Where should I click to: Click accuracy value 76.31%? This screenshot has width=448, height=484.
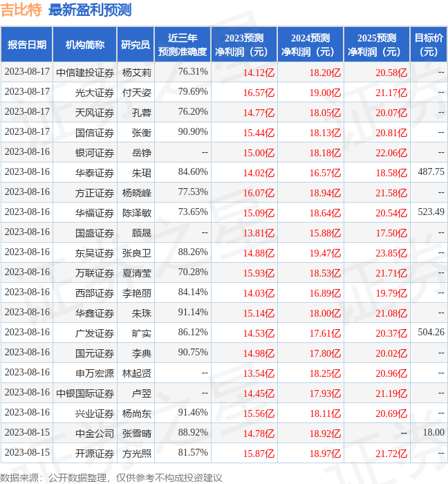tap(193, 72)
